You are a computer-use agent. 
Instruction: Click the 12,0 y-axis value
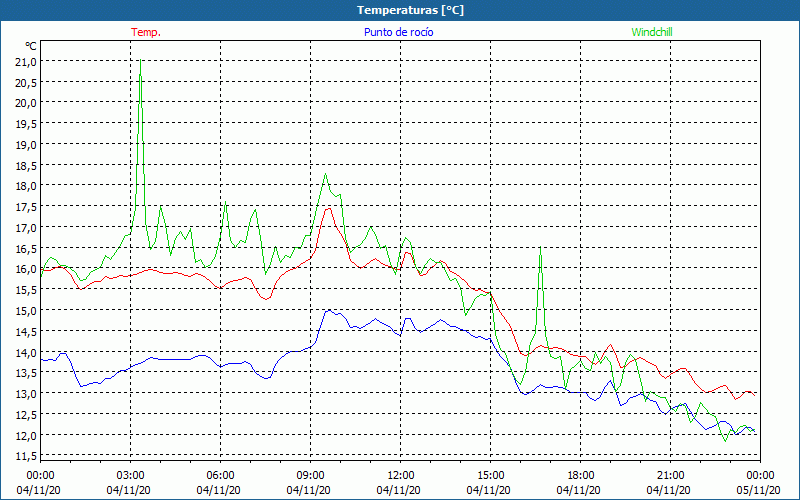[x=26, y=435]
